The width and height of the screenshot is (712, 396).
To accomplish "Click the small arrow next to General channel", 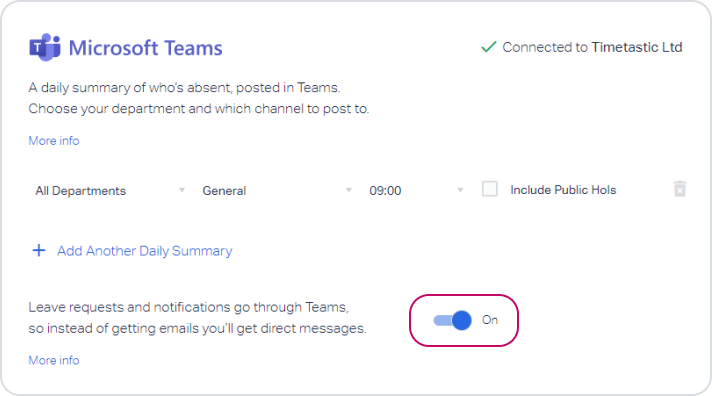I will [x=349, y=190].
